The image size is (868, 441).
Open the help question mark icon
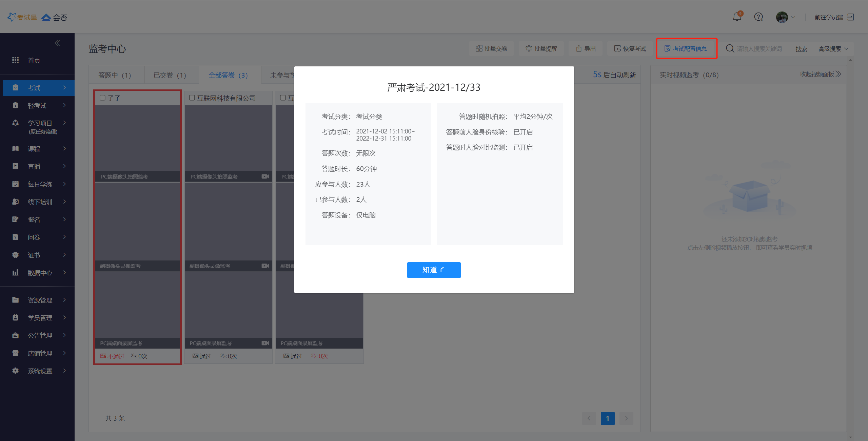click(758, 17)
